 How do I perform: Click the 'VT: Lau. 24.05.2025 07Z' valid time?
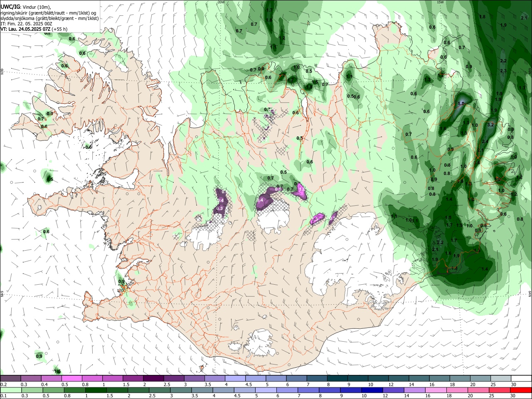tap(25, 29)
